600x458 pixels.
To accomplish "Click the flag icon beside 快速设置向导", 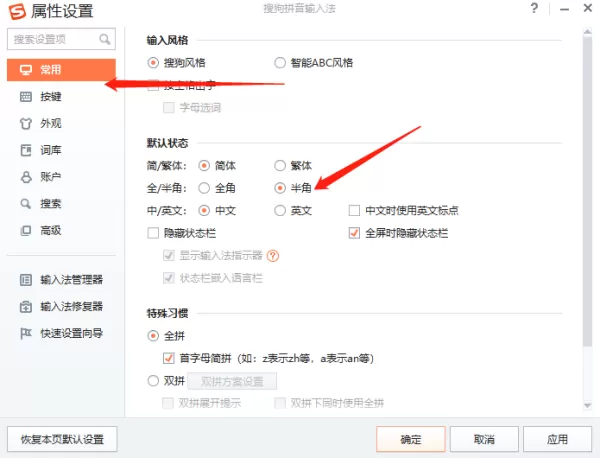I will [26, 334].
